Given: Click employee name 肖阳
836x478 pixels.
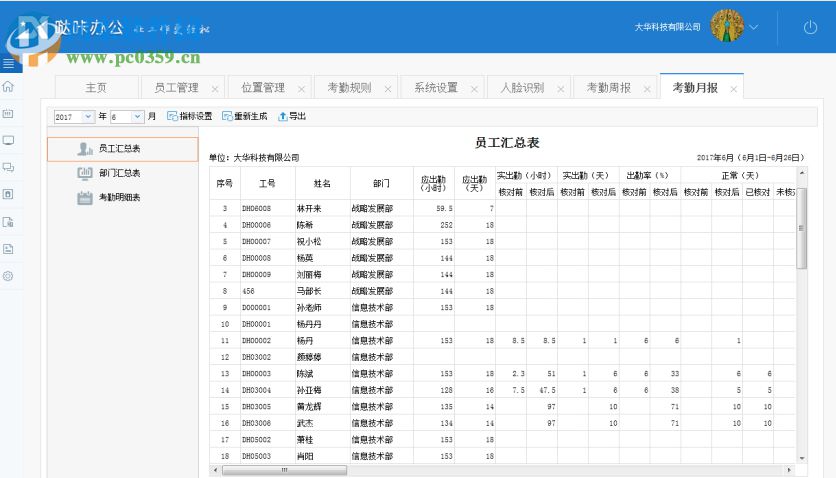Looking at the screenshot, I should click(305, 456).
